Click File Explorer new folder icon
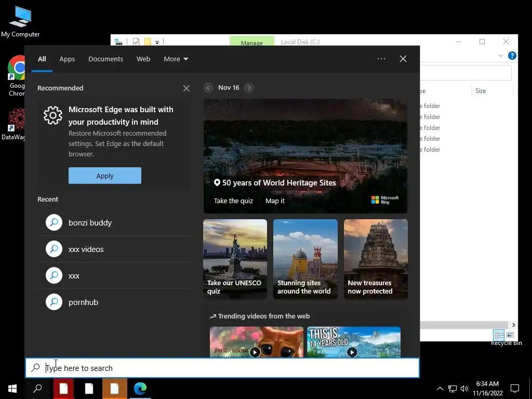The width and height of the screenshot is (532, 399). (x=148, y=42)
